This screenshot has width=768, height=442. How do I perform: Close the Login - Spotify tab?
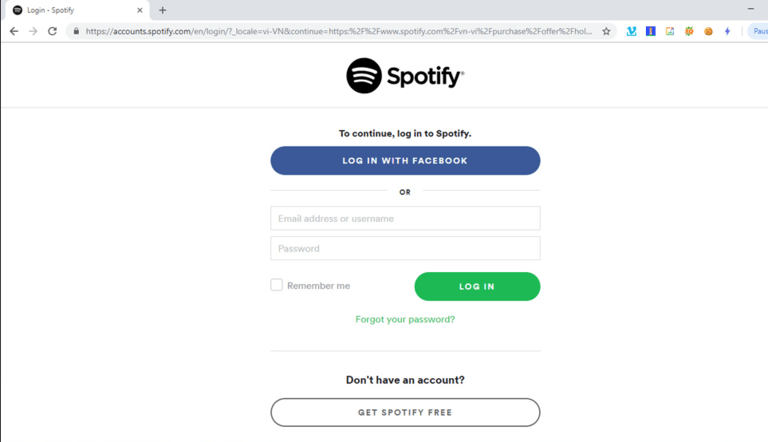[x=140, y=10]
